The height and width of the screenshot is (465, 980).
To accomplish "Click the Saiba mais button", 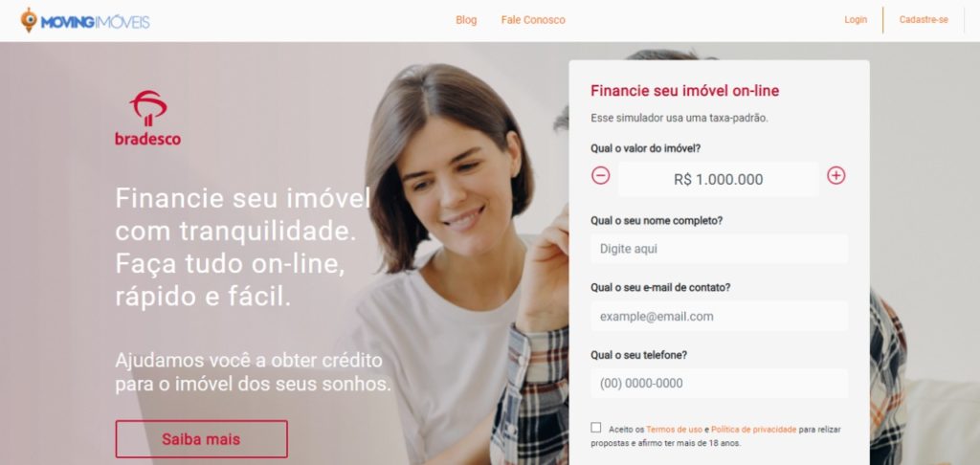I will point(201,439).
